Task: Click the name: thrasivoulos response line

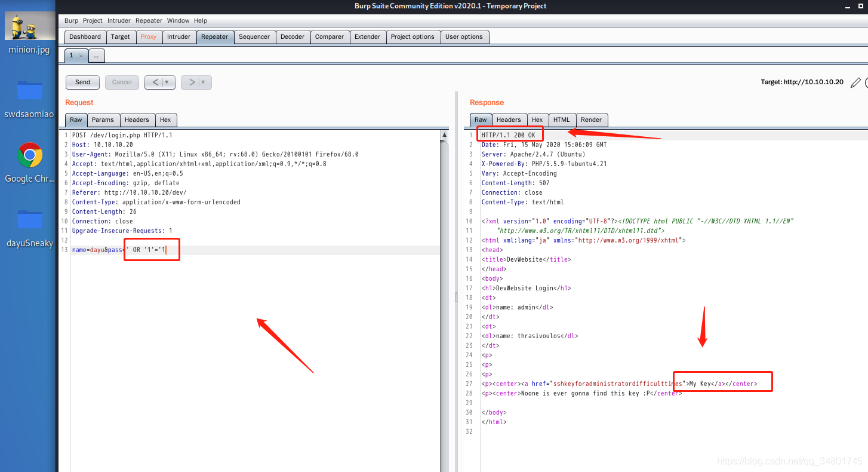Action: 530,336
